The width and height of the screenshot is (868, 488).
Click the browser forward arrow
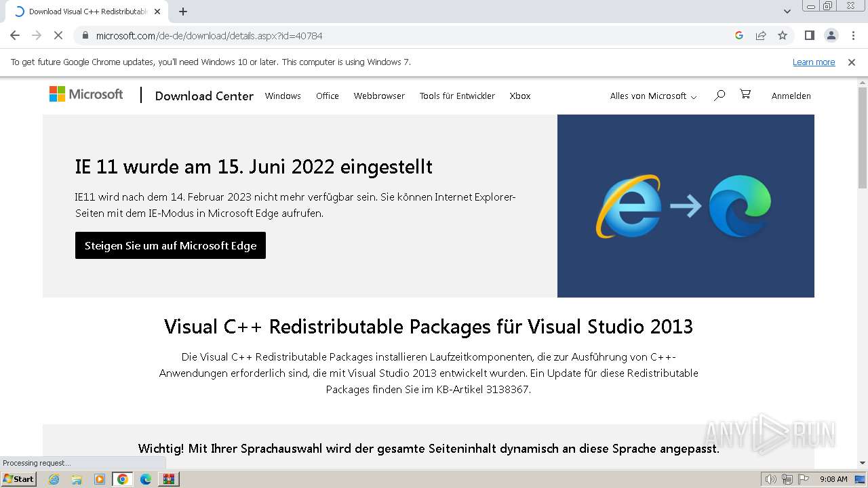pos(37,35)
